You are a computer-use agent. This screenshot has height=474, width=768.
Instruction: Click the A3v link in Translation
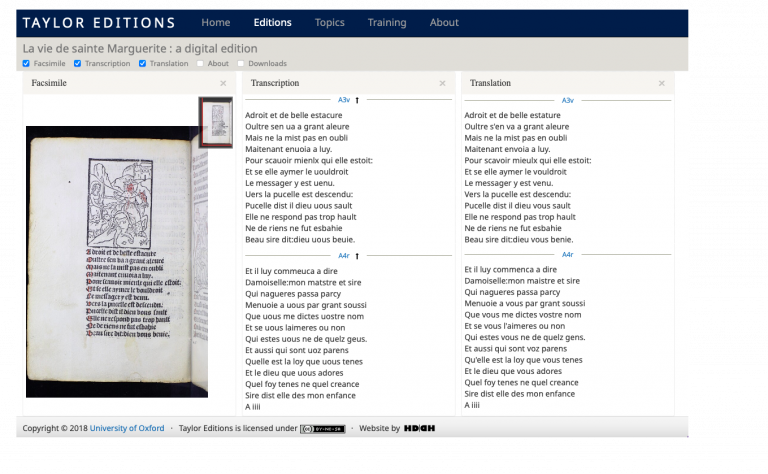click(x=568, y=100)
